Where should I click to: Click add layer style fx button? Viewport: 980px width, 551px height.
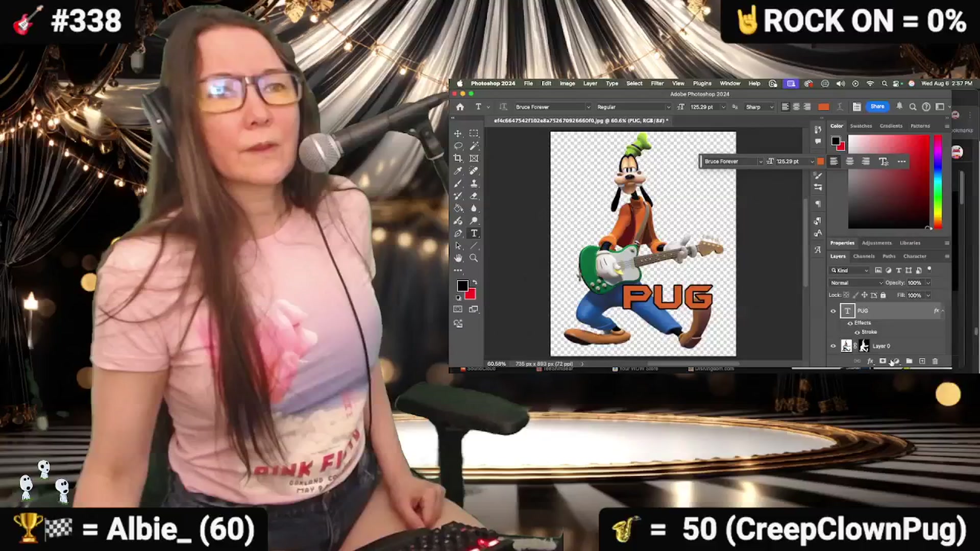(x=870, y=361)
